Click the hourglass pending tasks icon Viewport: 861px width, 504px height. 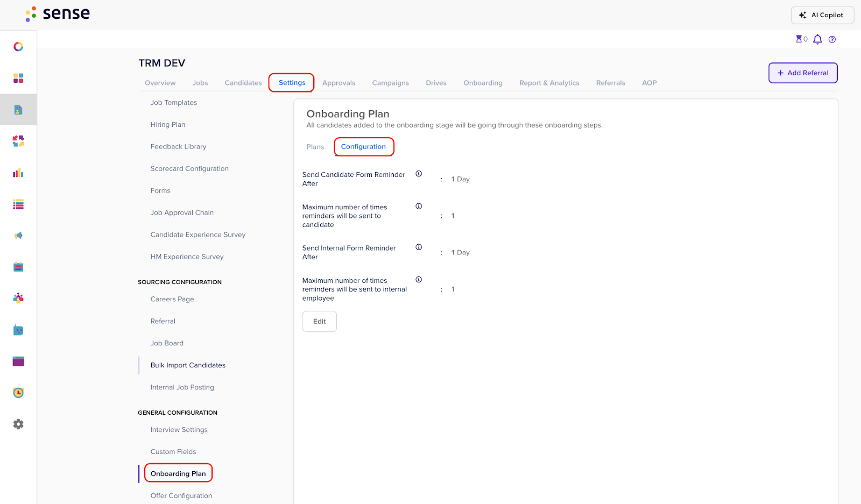(x=800, y=39)
